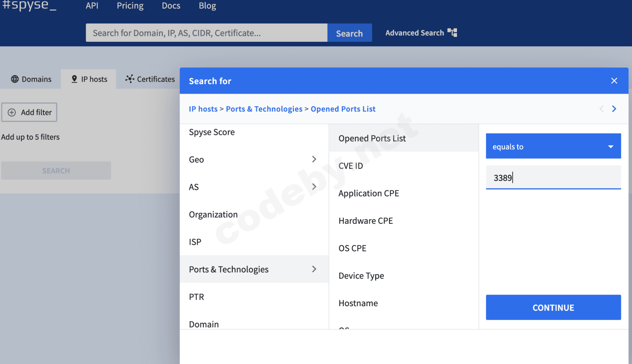This screenshot has width=632, height=364.
Task: Click the spyse logo
Action: pos(29,6)
